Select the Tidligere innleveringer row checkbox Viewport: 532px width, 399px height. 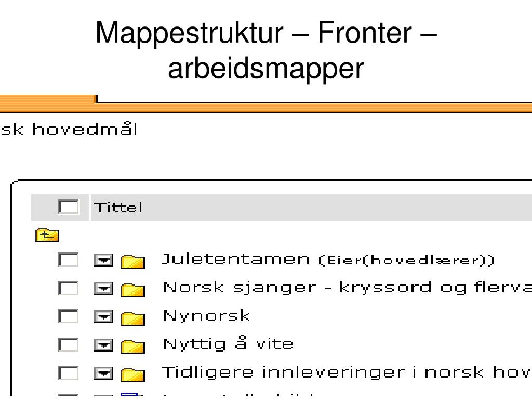click(68, 373)
